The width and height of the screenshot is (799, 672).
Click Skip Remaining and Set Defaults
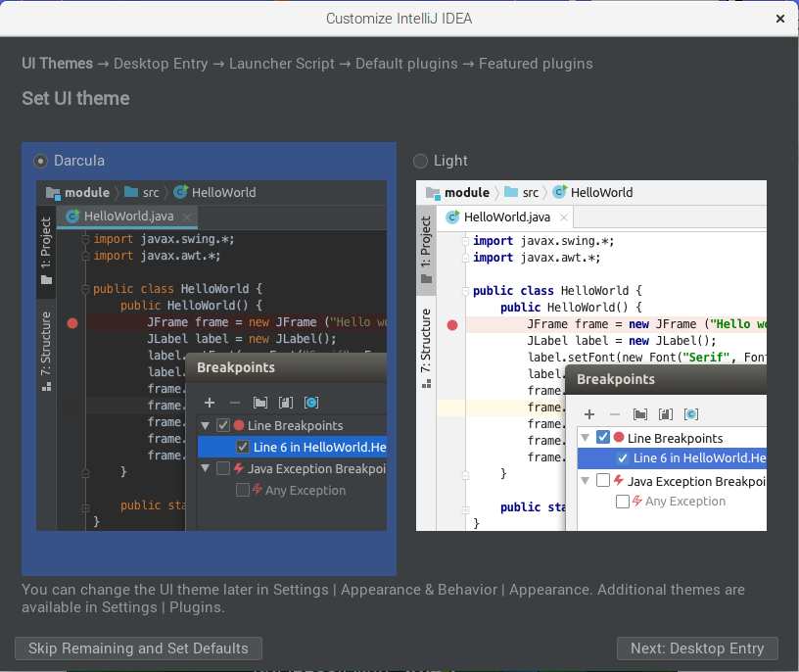[138, 648]
